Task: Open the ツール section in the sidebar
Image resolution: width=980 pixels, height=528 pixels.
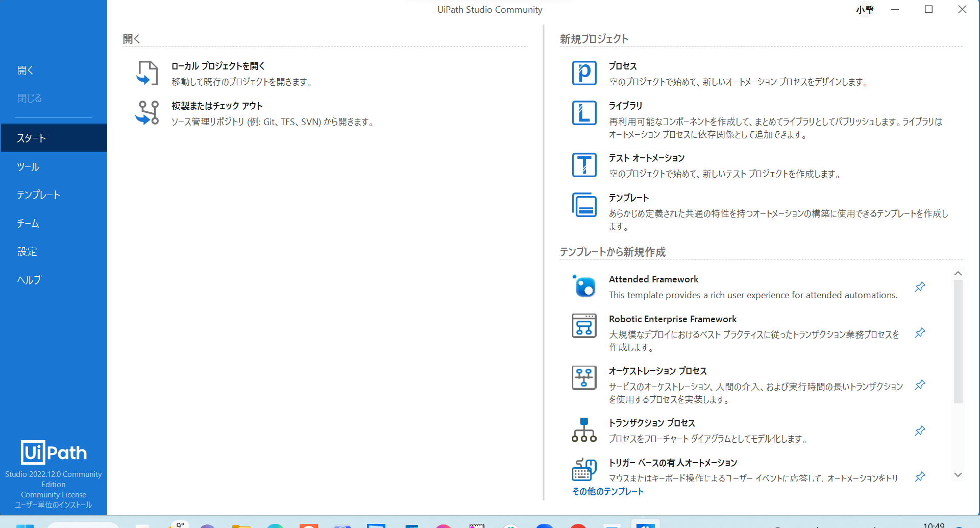Action: click(x=28, y=166)
